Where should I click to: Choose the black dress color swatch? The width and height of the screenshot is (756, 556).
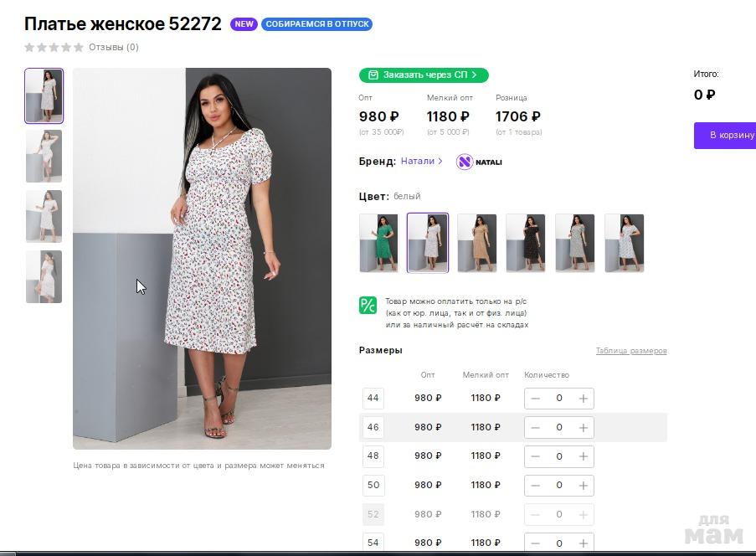click(526, 243)
